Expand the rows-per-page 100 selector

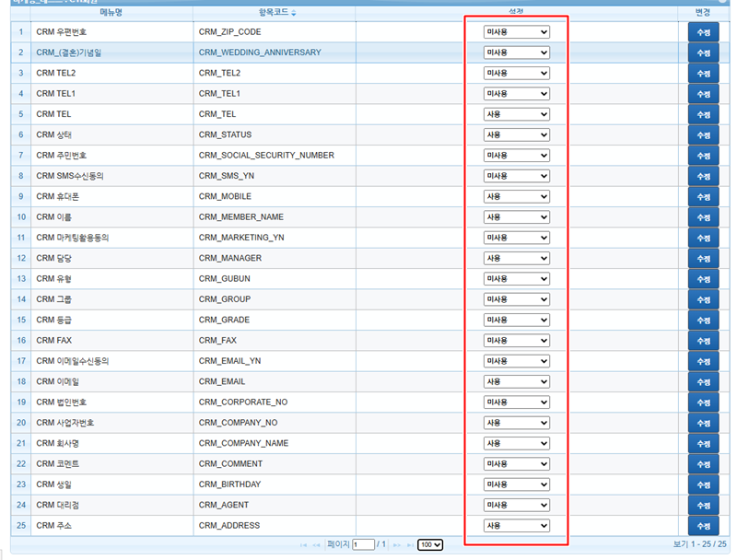[430, 545]
